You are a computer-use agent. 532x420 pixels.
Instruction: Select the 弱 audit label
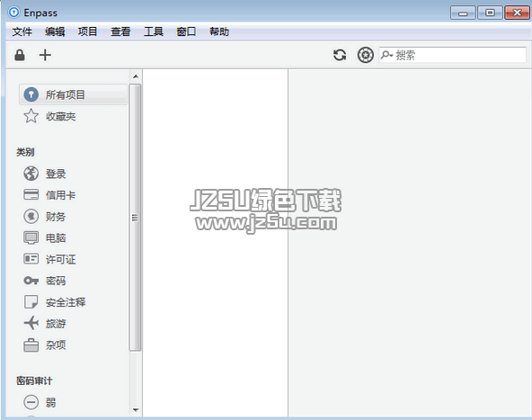tap(50, 403)
